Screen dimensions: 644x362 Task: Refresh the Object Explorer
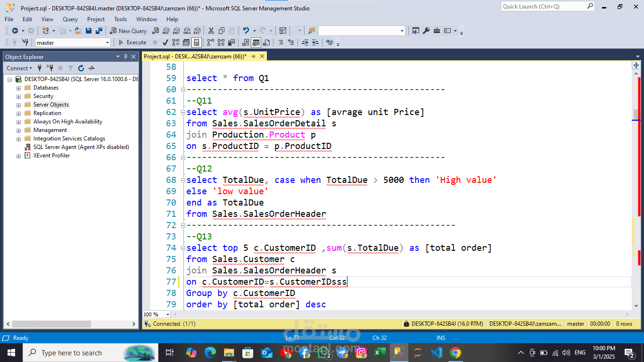(x=80, y=67)
